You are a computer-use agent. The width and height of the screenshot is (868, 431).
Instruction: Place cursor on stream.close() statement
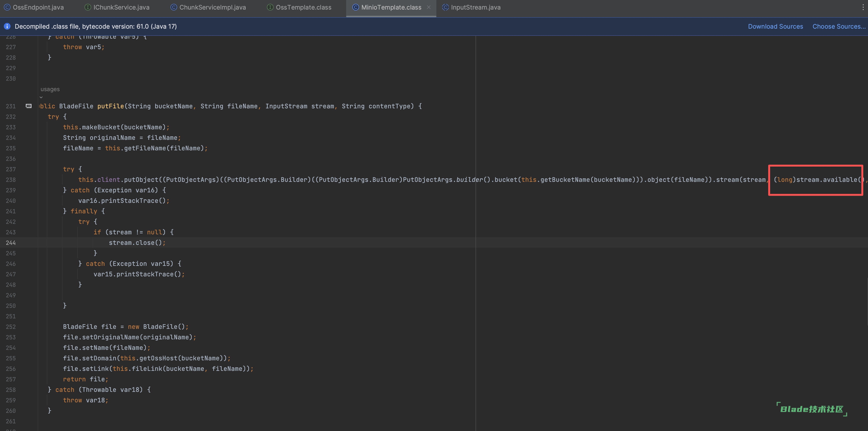pyautogui.click(x=137, y=243)
